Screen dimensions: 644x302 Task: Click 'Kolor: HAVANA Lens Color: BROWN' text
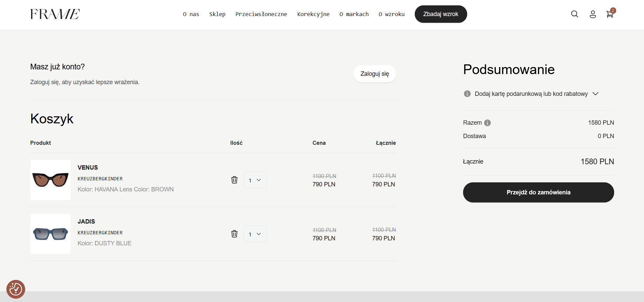click(126, 189)
